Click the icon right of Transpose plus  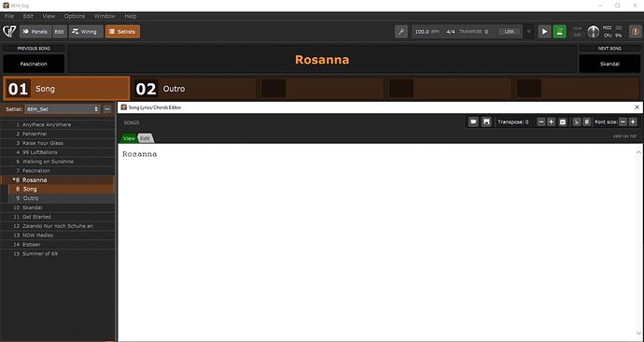(x=563, y=122)
